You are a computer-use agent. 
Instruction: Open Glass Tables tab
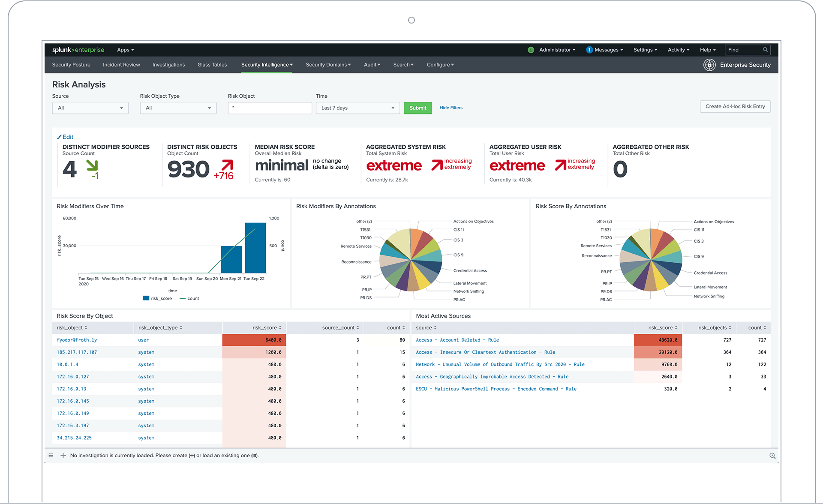pos(212,65)
